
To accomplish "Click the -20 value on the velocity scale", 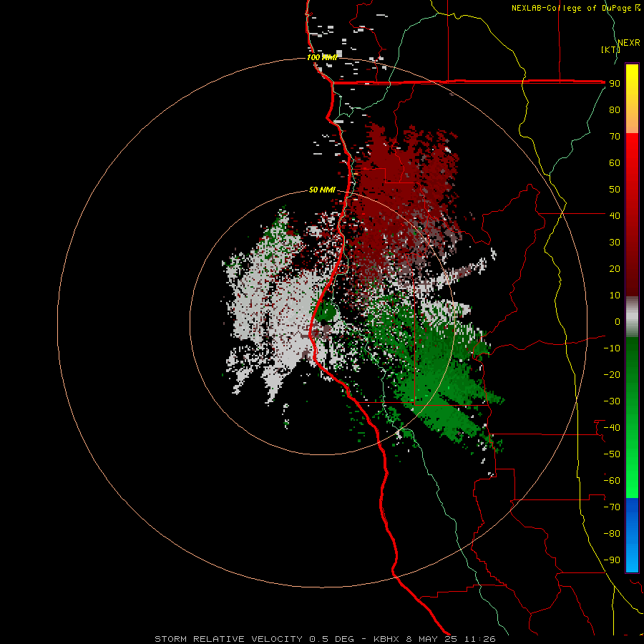I will pos(612,374).
